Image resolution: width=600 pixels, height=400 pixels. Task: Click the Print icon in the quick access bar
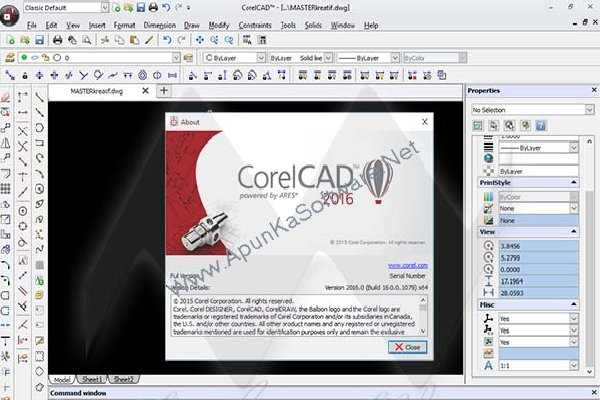pyautogui.click(x=153, y=7)
